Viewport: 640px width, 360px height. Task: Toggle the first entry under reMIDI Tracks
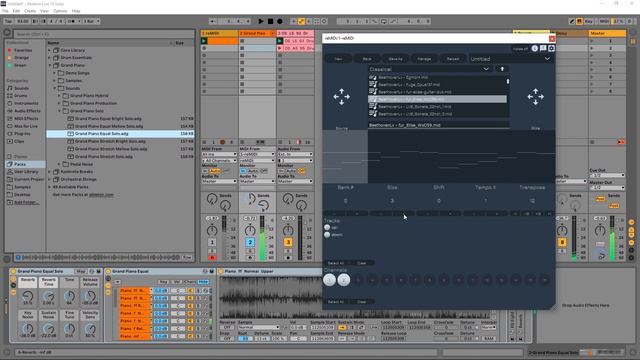point(327,227)
